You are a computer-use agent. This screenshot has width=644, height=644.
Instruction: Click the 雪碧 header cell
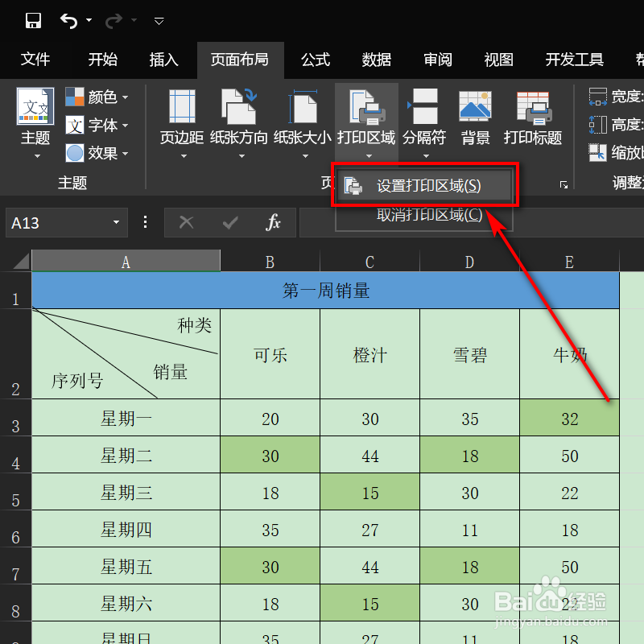pos(469,354)
